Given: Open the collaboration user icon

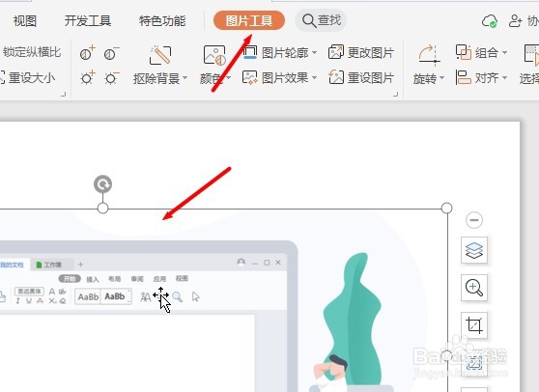Looking at the screenshot, I should pyautogui.click(x=515, y=21).
